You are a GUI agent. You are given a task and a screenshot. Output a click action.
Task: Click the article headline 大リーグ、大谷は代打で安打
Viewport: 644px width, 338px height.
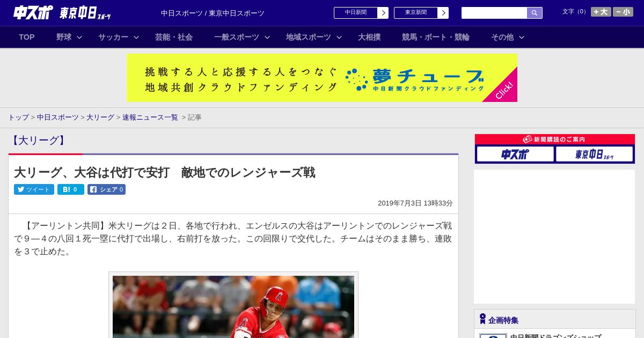164,172
